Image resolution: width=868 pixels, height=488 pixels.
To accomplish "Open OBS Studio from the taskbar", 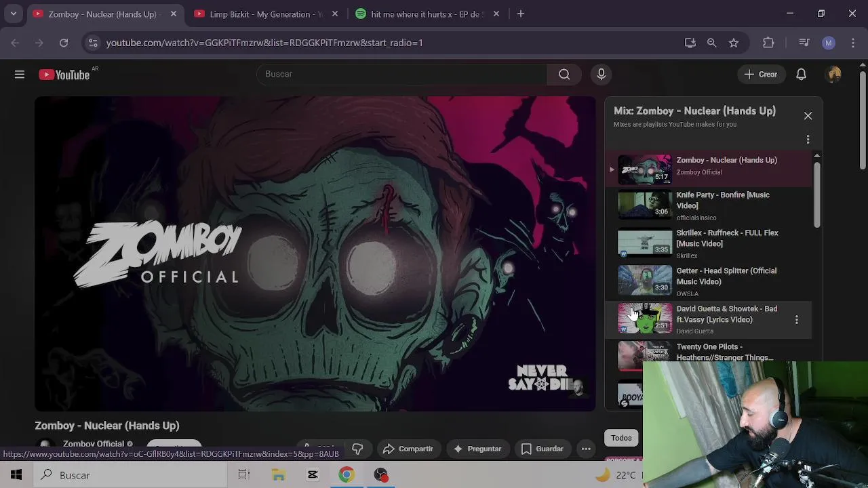I will point(380,475).
